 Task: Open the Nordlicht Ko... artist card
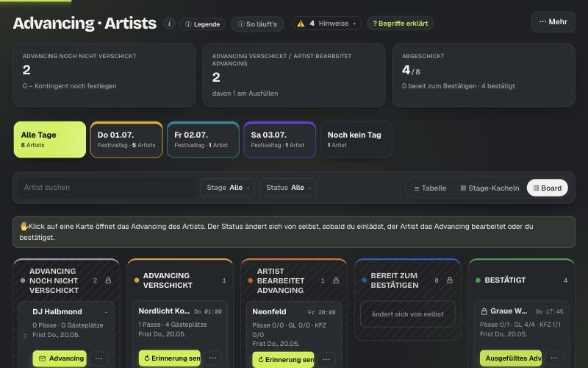[x=180, y=334]
